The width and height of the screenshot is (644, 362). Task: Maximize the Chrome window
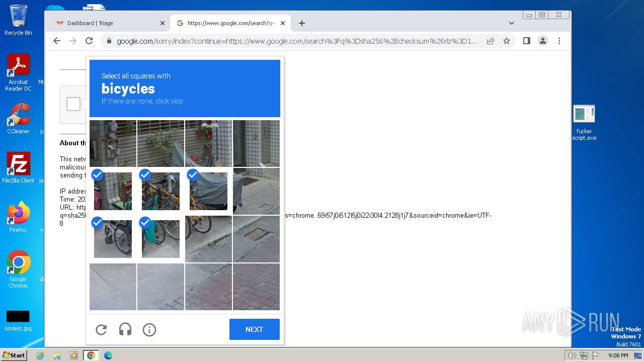542,15
